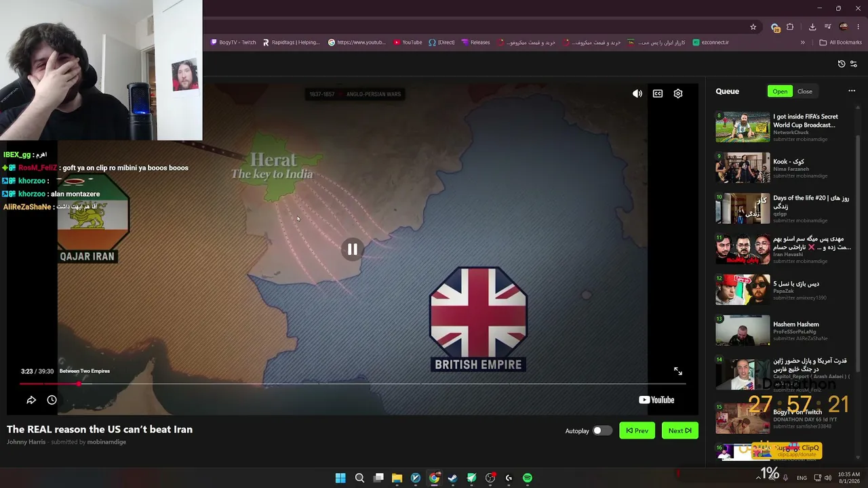This screenshot has height=488, width=868.
Task: Open the system tray speaker volume icon
Action: click(828, 478)
